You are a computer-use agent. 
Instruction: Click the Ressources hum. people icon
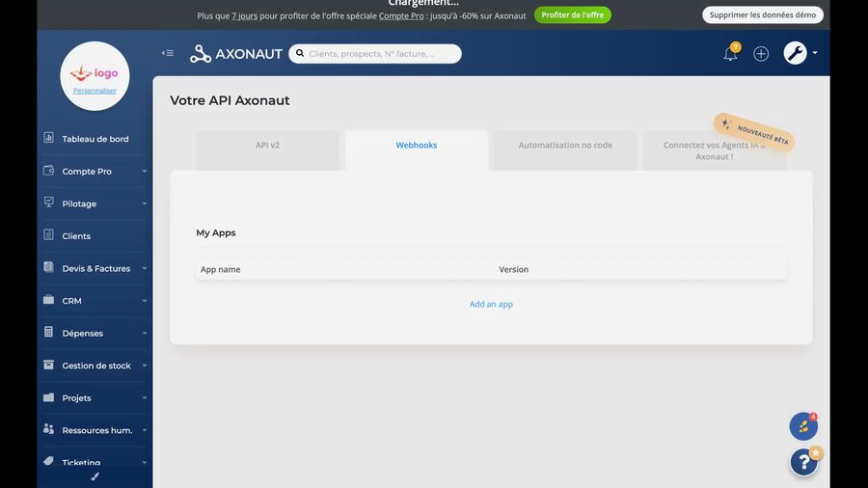[x=49, y=429]
